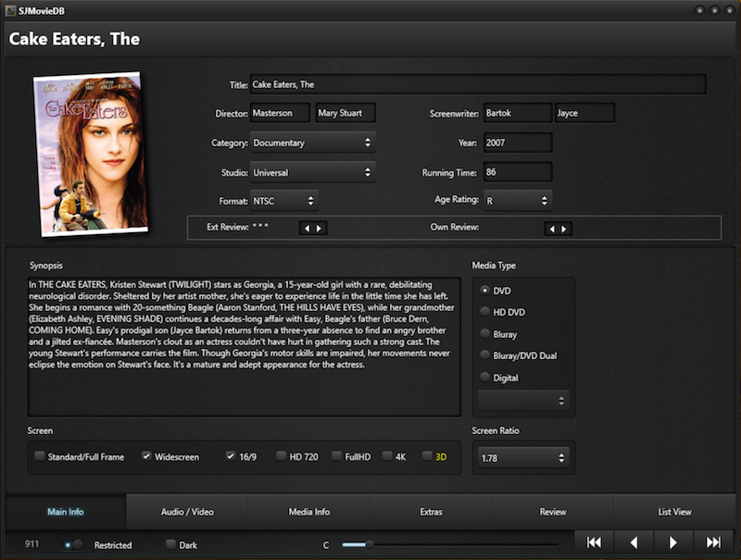Image resolution: width=741 pixels, height=560 pixels.
Task: Switch to the Audio / Video tab
Action: [187, 512]
